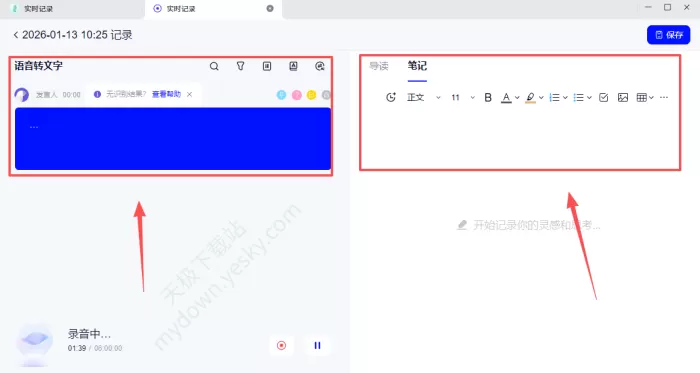The image size is (700, 373).
Task: Click the 发言人 speaker label
Action: point(46,95)
